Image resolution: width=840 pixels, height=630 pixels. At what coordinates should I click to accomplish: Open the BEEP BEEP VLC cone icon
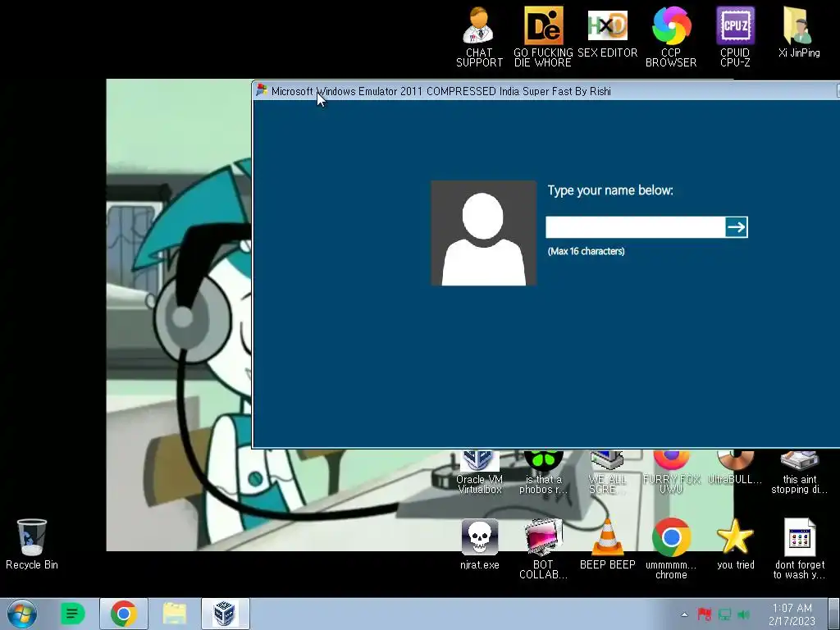tap(608, 544)
